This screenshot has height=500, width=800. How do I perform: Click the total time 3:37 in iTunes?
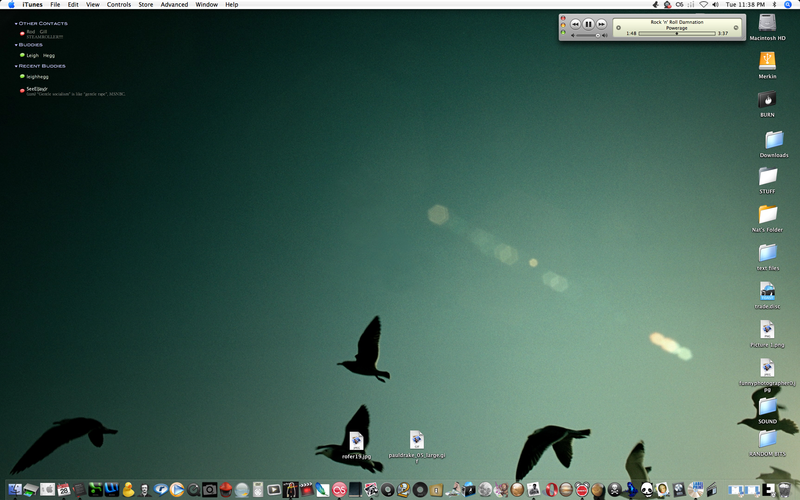click(x=723, y=34)
